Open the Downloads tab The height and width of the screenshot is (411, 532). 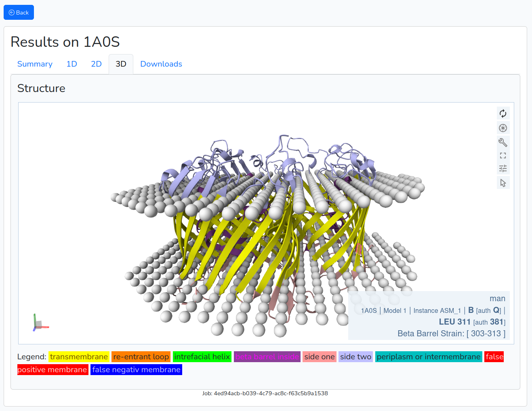tap(161, 64)
